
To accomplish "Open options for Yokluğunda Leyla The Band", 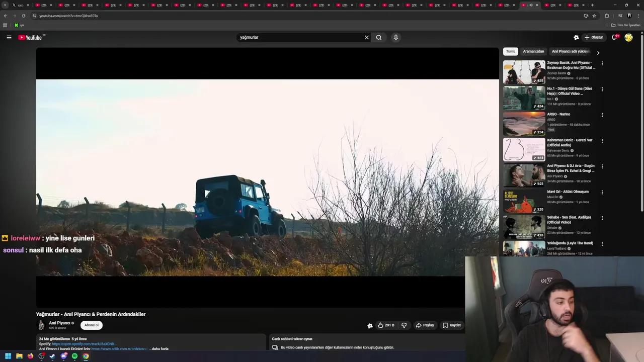I will pyautogui.click(x=602, y=244).
